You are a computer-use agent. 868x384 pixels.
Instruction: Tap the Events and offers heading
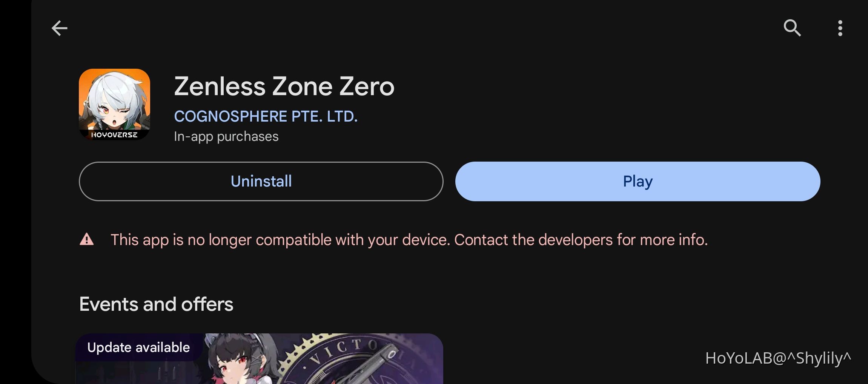[156, 304]
